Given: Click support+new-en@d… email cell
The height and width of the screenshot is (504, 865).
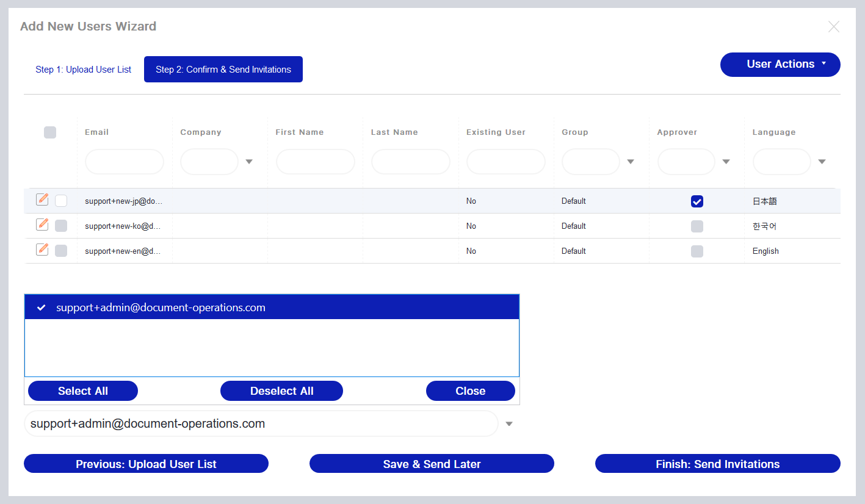Looking at the screenshot, I should [123, 251].
